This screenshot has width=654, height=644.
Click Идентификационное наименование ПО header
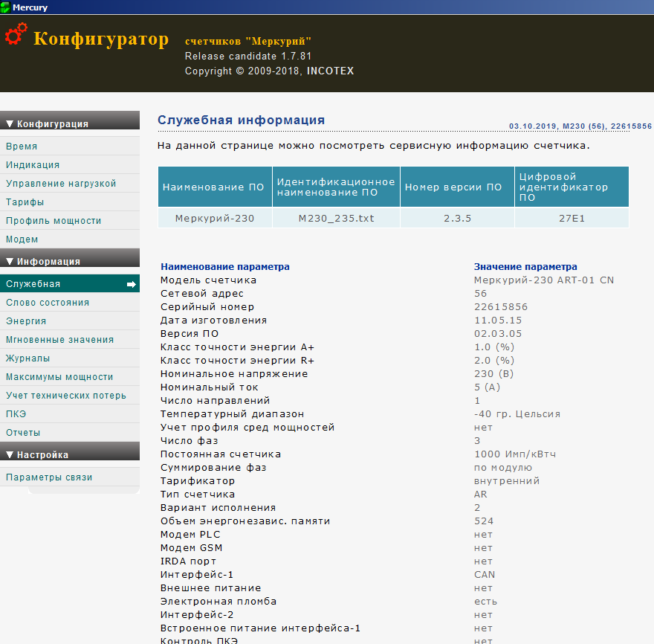tap(336, 187)
